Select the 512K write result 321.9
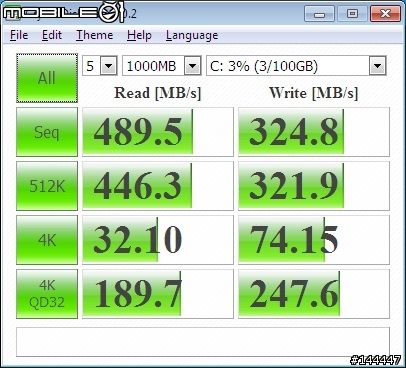 pyautogui.click(x=314, y=186)
